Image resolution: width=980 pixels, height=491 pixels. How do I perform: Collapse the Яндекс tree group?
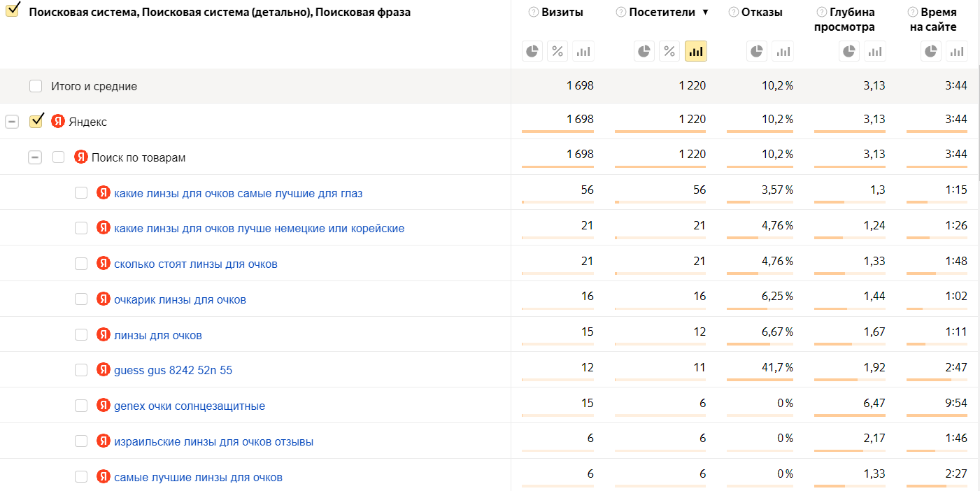12,122
